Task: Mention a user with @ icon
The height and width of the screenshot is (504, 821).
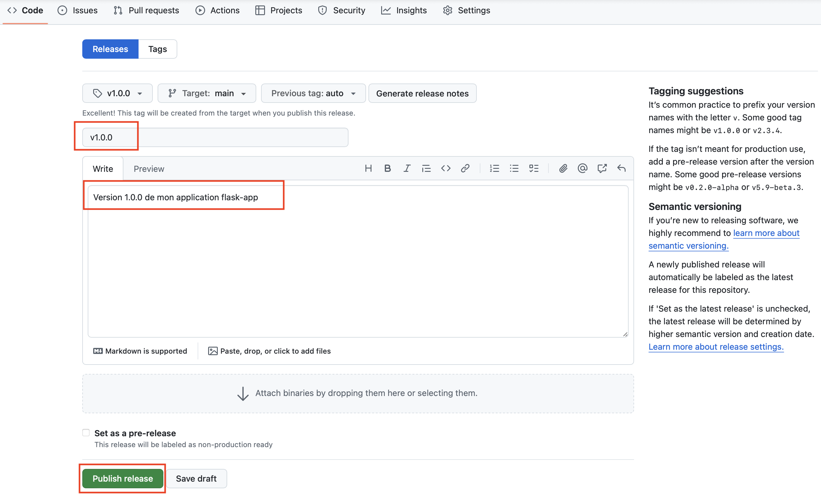Action: click(x=582, y=168)
